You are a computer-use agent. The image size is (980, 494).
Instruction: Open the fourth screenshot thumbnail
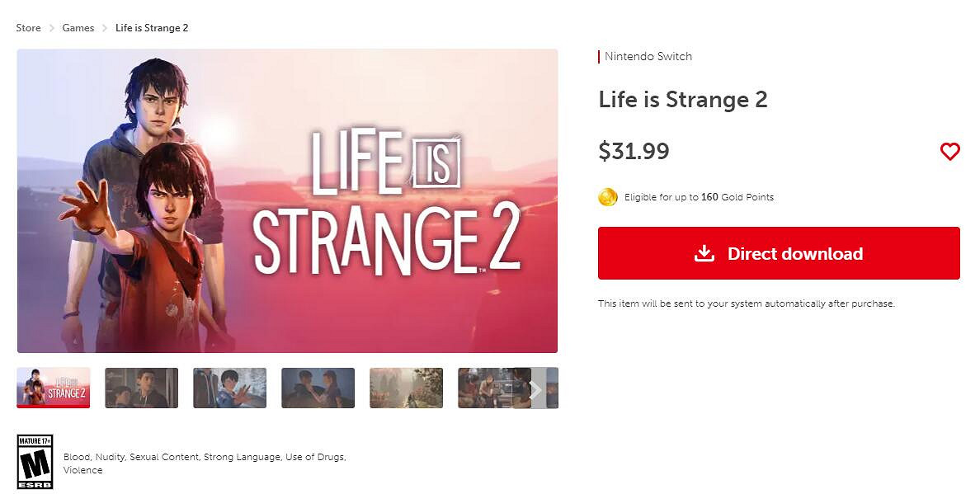(318, 388)
